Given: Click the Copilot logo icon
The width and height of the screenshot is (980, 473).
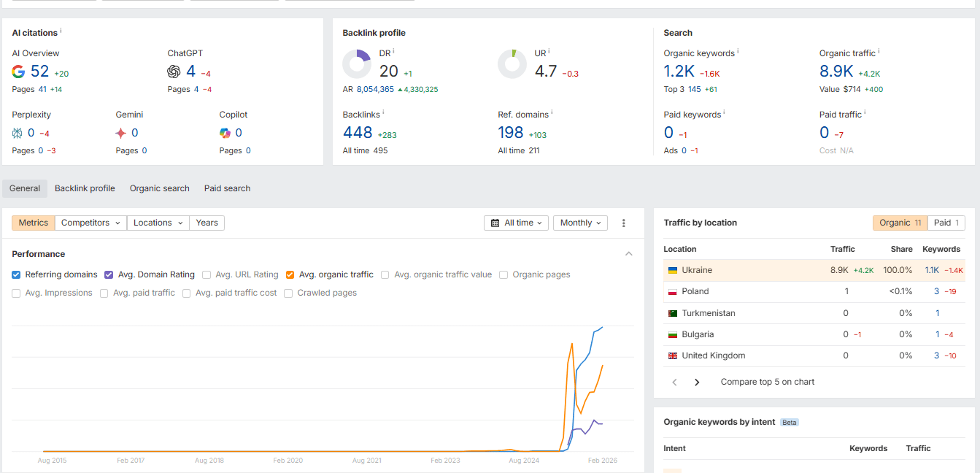Looking at the screenshot, I should (x=225, y=133).
